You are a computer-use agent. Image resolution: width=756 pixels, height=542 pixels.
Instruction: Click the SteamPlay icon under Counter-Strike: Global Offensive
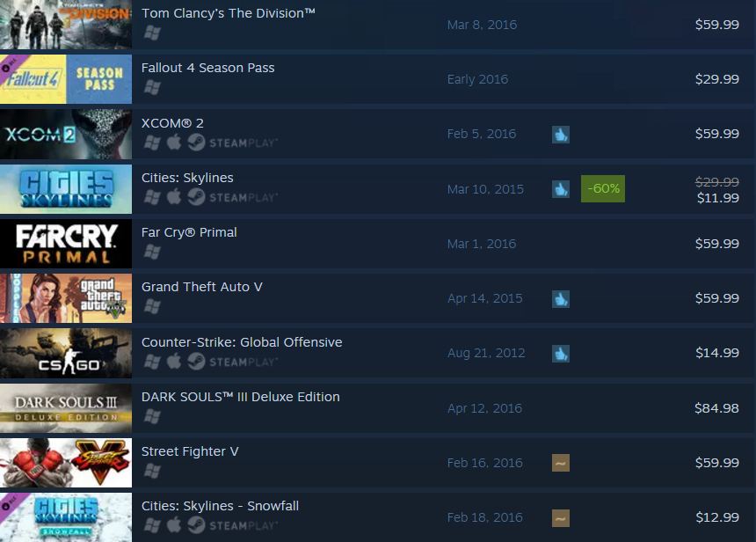pos(233,362)
